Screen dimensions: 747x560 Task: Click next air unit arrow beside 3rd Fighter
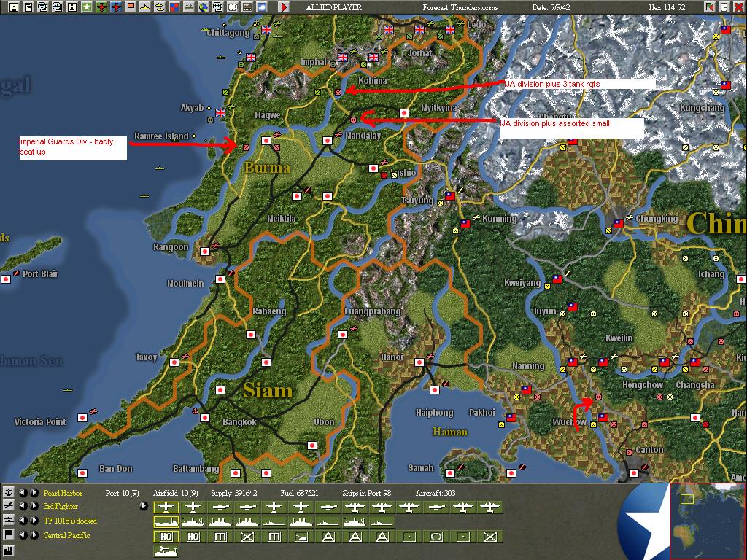coord(34,506)
